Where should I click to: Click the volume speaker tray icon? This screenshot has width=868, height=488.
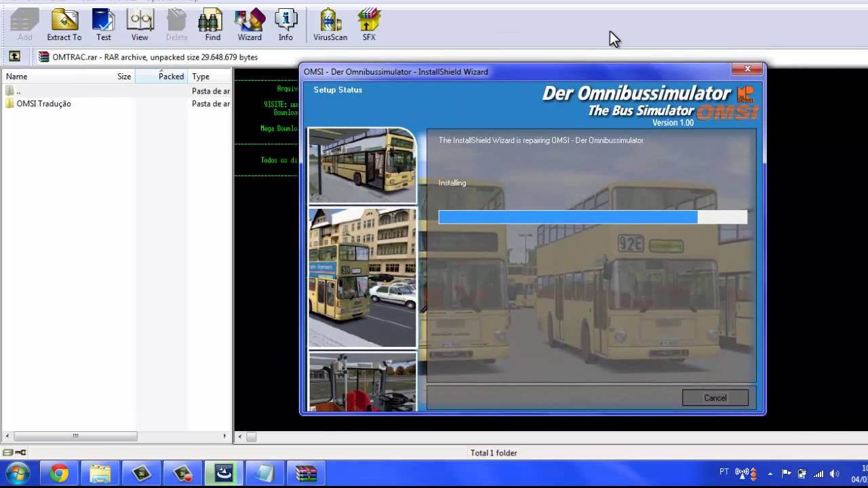tap(835, 474)
